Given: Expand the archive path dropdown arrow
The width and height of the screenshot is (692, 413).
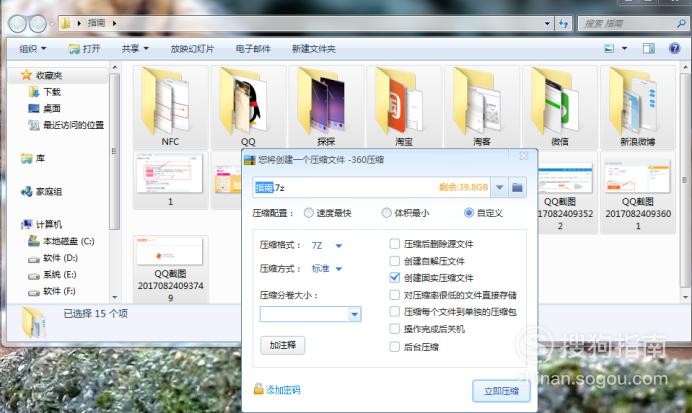Looking at the screenshot, I should 500,188.
